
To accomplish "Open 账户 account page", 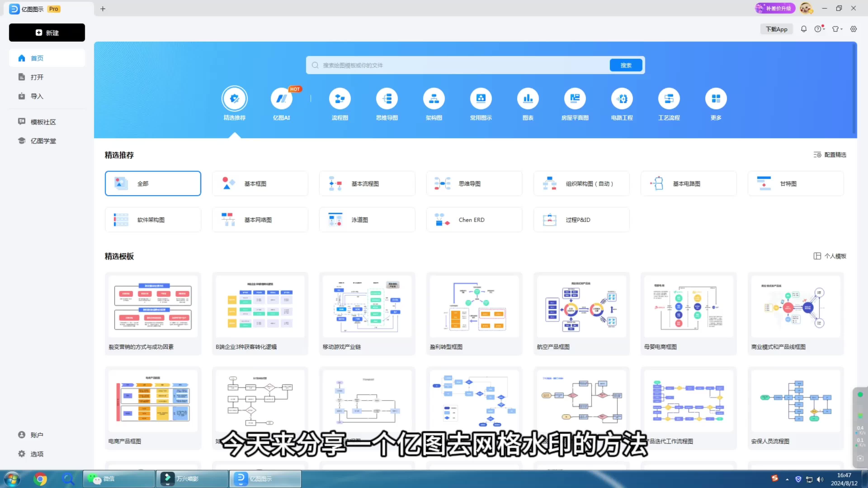I will click(x=47, y=435).
